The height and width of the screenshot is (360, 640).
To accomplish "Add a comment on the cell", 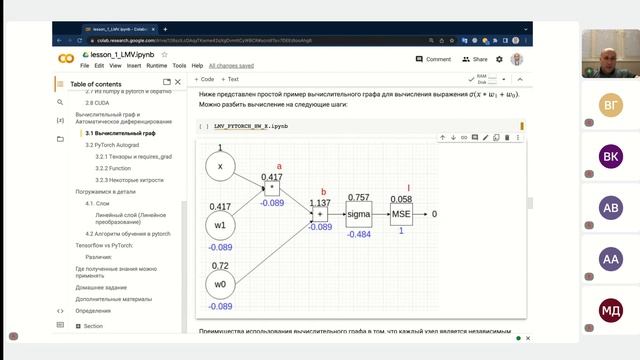I will (x=475, y=138).
